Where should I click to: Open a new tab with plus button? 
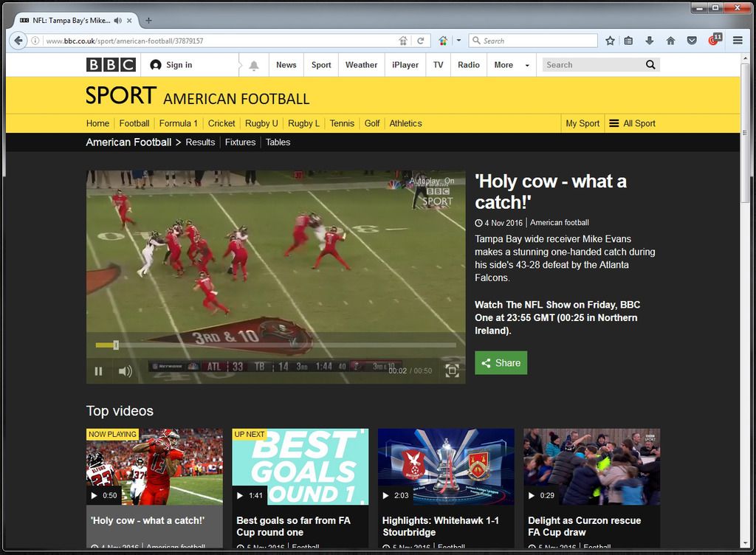(148, 20)
